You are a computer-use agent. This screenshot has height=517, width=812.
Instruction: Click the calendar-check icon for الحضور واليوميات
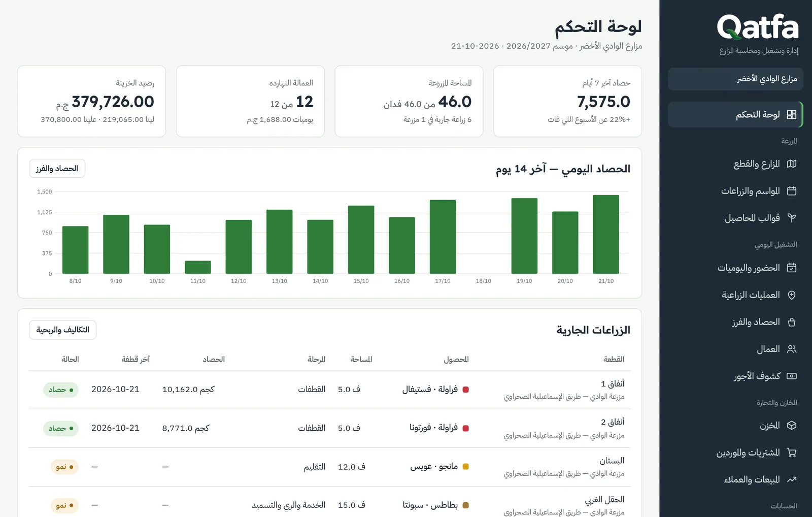(x=791, y=268)
